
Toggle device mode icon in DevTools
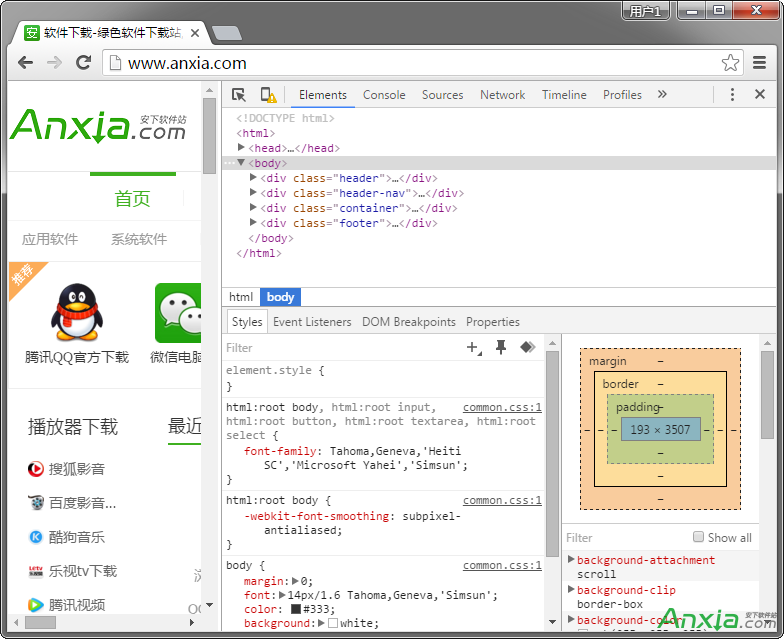(268, 94)
